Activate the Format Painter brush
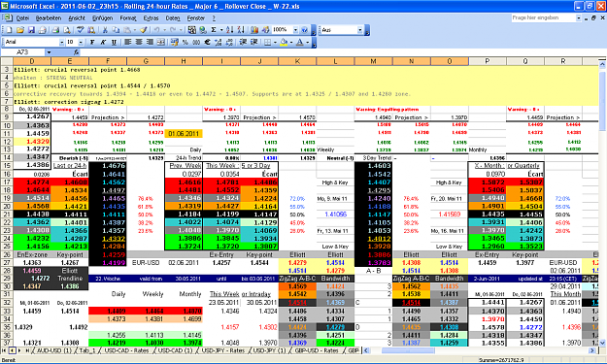This screenshot has height=364, width=607. pos(143,30)
